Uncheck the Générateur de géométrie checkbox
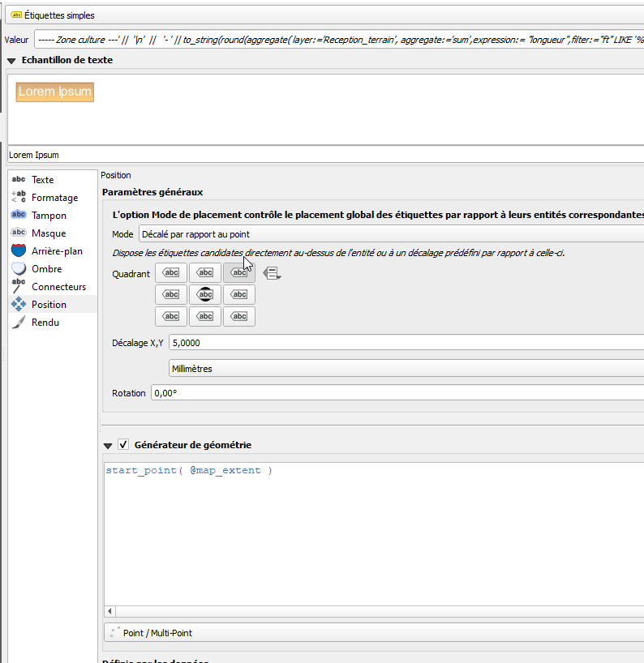The height and width of the screenshot is (663, 644). click(123, 445)
